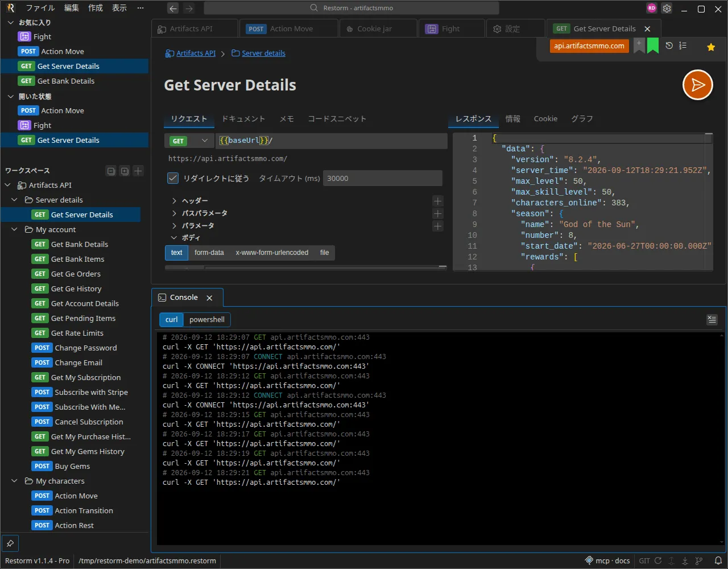This screenshot has height=569, width=728.
Task: Go back with the left arrow navigation button
Action: (x=173, y=8)
